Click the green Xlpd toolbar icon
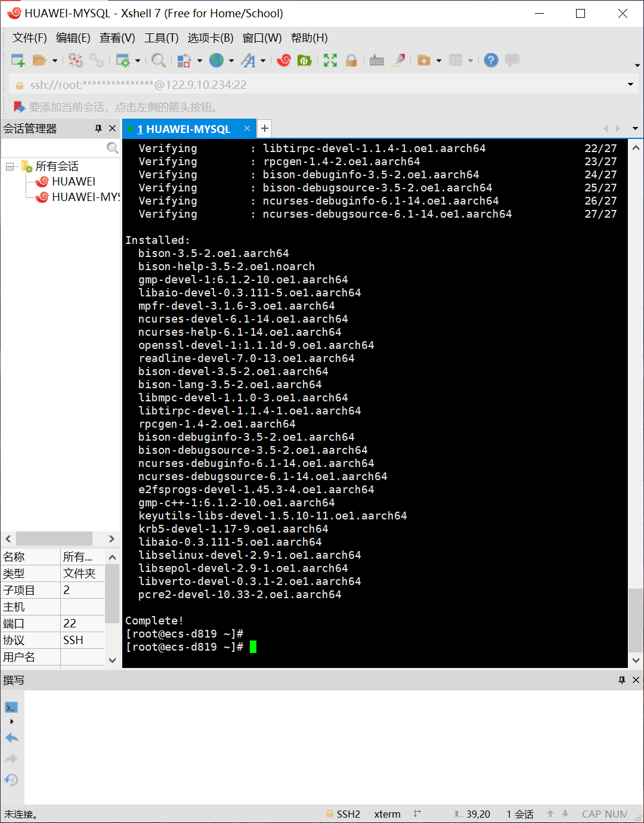Screen dimensions: 644x823 [x=305, y=60]
